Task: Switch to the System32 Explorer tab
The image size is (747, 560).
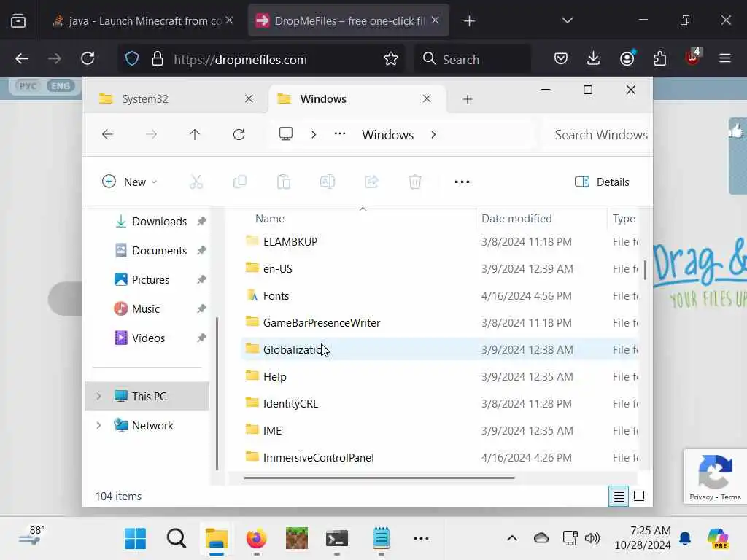Action: point(145,99)
